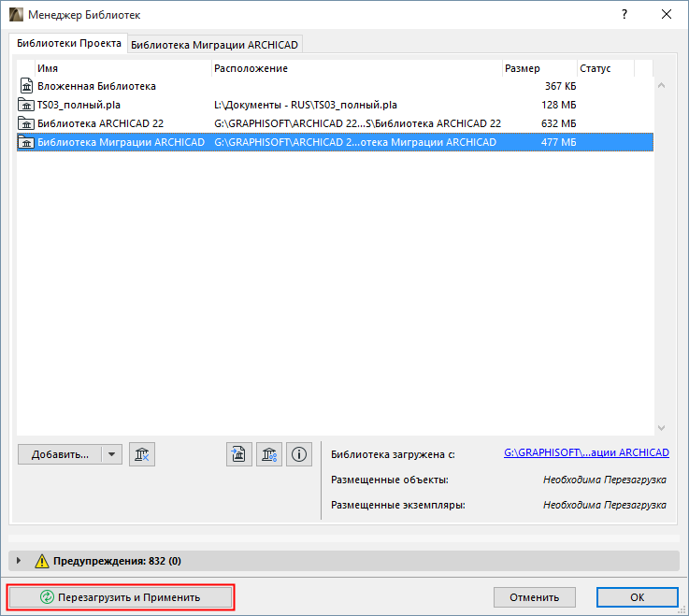Click the Отменить button
The width and height of the screenshot is (689, 616).
tap(535, 597)
